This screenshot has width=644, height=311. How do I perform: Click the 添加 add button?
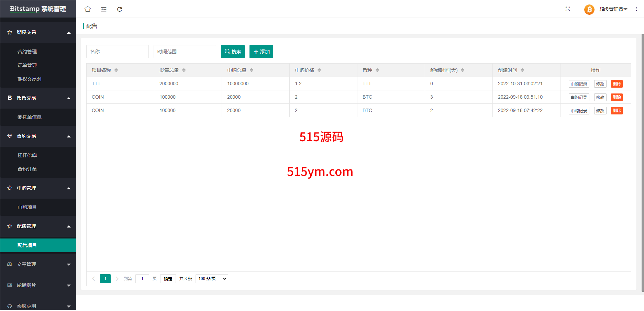(261, 52)
